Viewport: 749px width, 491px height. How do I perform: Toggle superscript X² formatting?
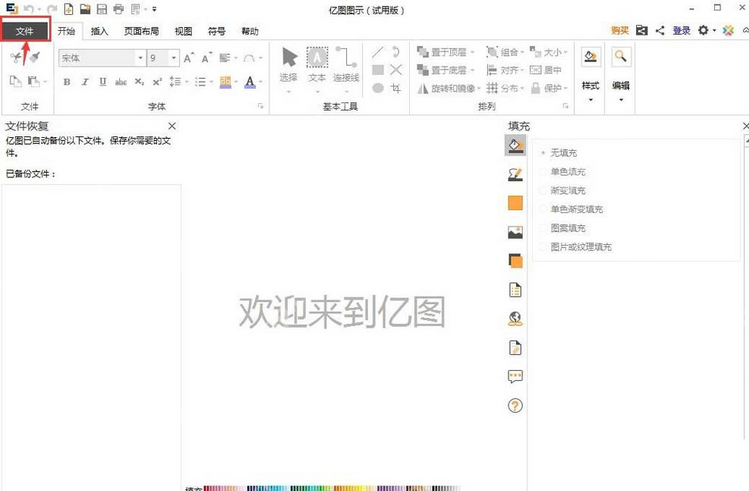coord(157,82)
